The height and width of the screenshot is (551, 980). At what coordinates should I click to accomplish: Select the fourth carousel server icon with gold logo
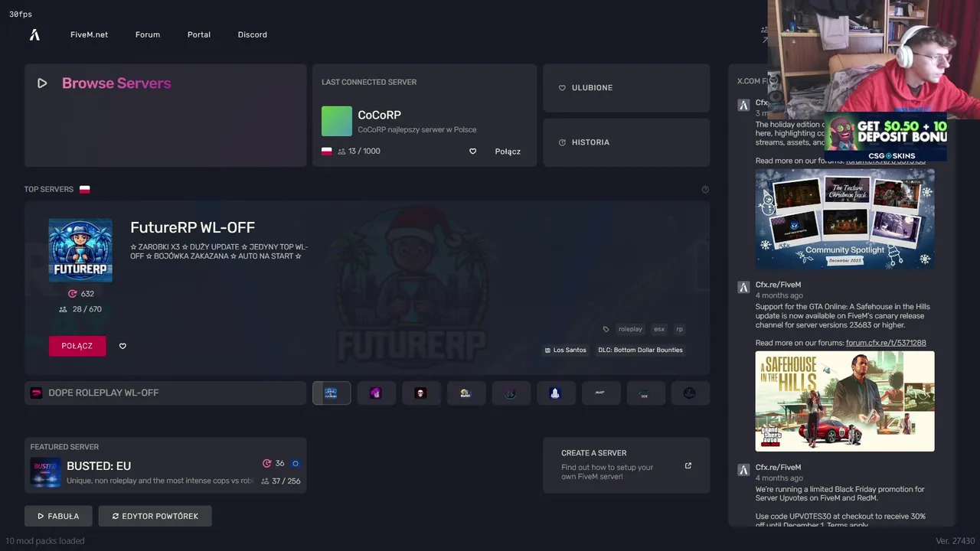pos(465,393)
